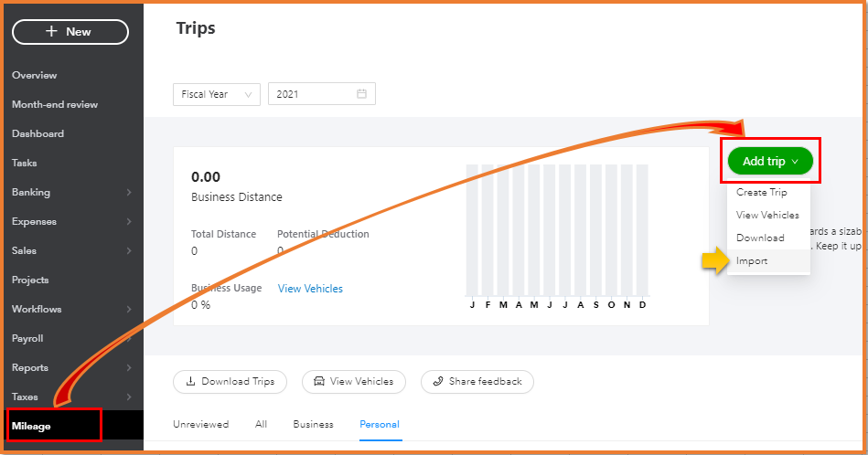Click the phone icon on Share feedback

[438, 381]
